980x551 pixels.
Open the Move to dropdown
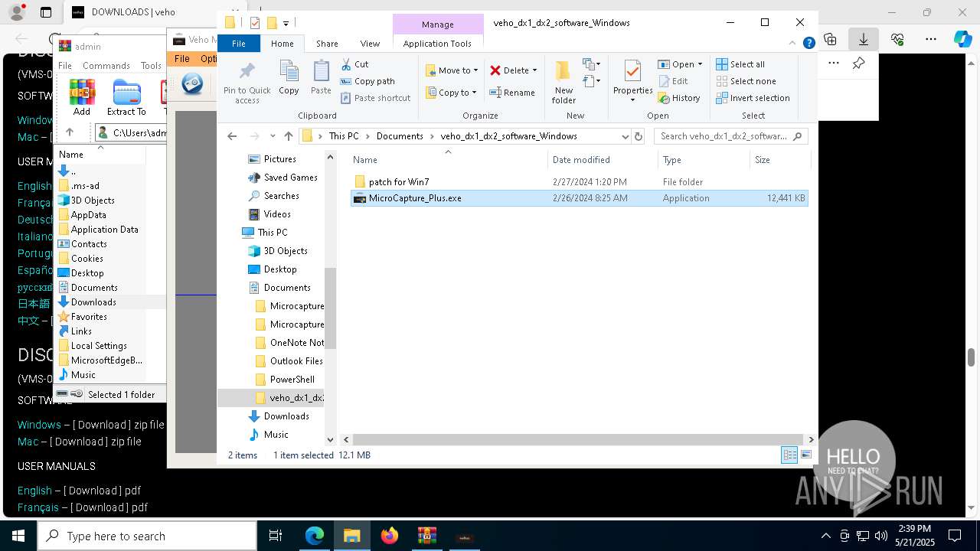[452, 70]
